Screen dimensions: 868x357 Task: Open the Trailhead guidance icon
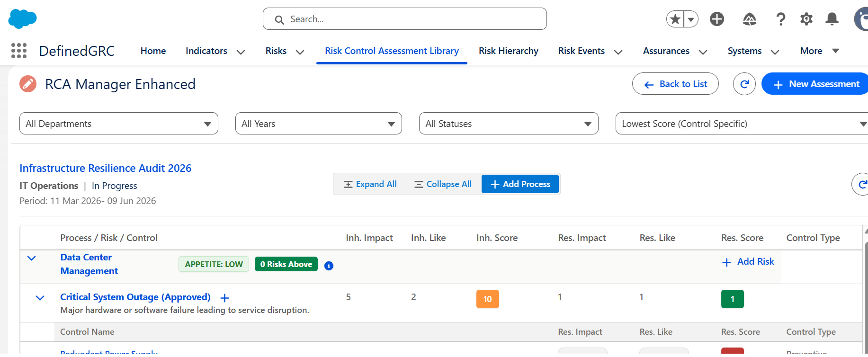(x=749, y=19)
